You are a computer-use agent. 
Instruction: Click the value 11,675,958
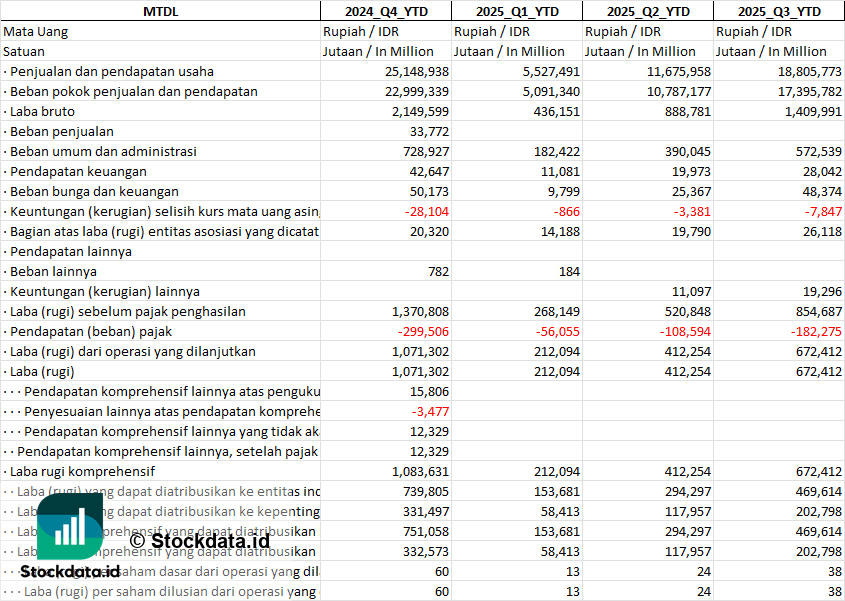(678, 72)
